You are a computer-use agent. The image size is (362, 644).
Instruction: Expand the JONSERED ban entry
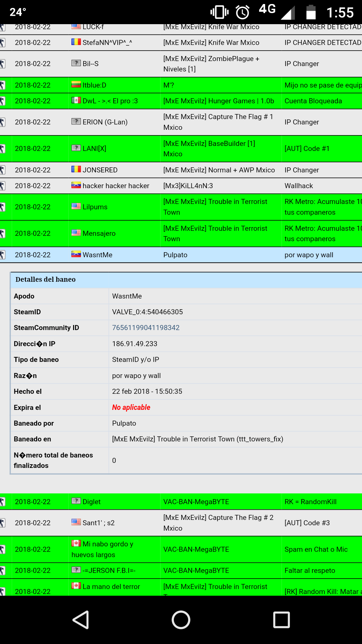[x=181, y=170]
